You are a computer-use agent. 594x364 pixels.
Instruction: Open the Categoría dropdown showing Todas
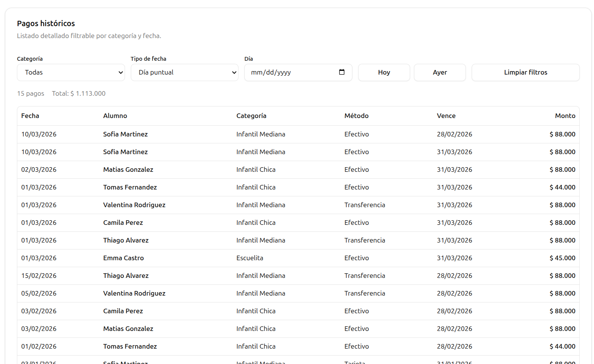tap(71, 72)
